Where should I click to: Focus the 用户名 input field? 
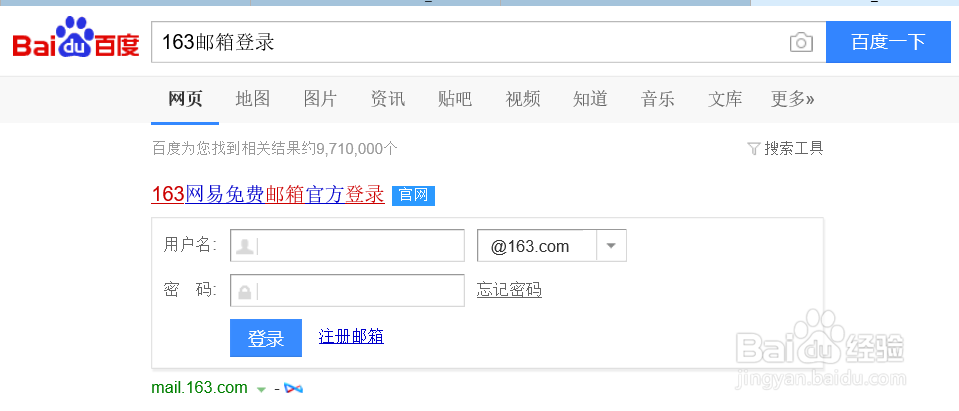tap(347, 246)
